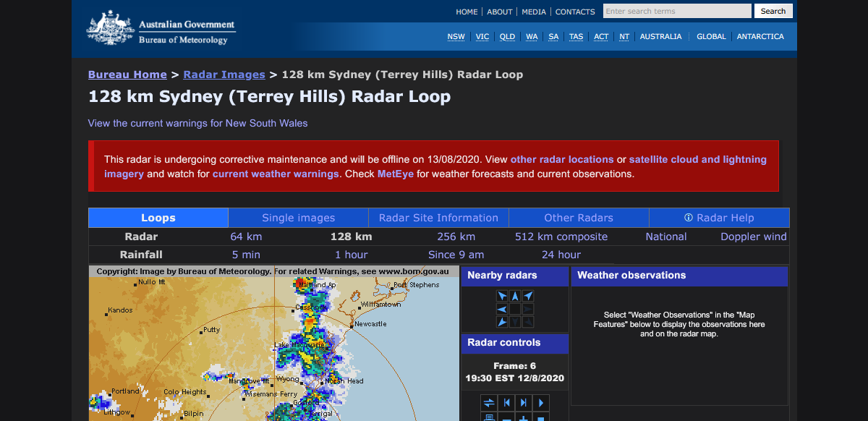Image resolution: width=868 pixels, height=421 pixels.
Task: Click the Search button
Action: point(773,11)
